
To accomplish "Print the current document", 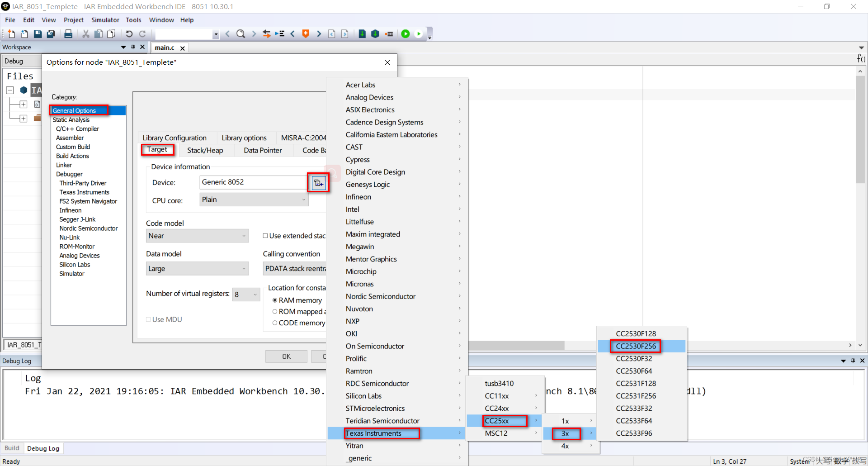I will (x=68, y=34).
